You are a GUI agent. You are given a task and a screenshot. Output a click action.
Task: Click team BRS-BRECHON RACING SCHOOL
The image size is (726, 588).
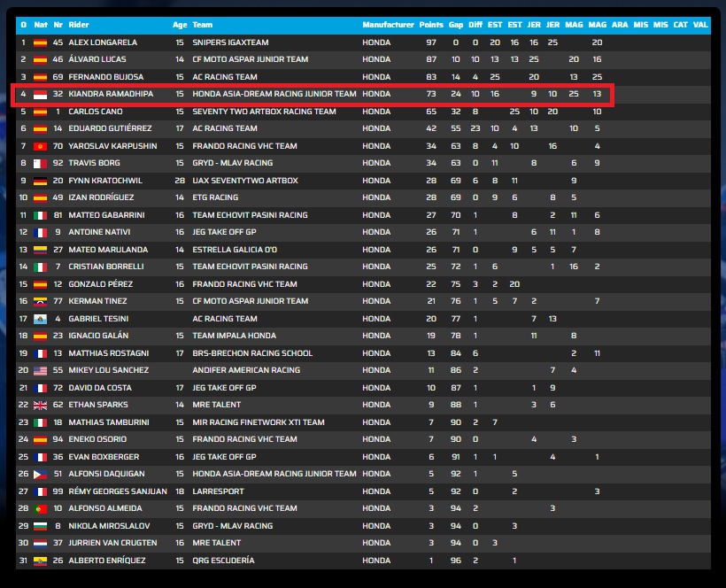252,353
